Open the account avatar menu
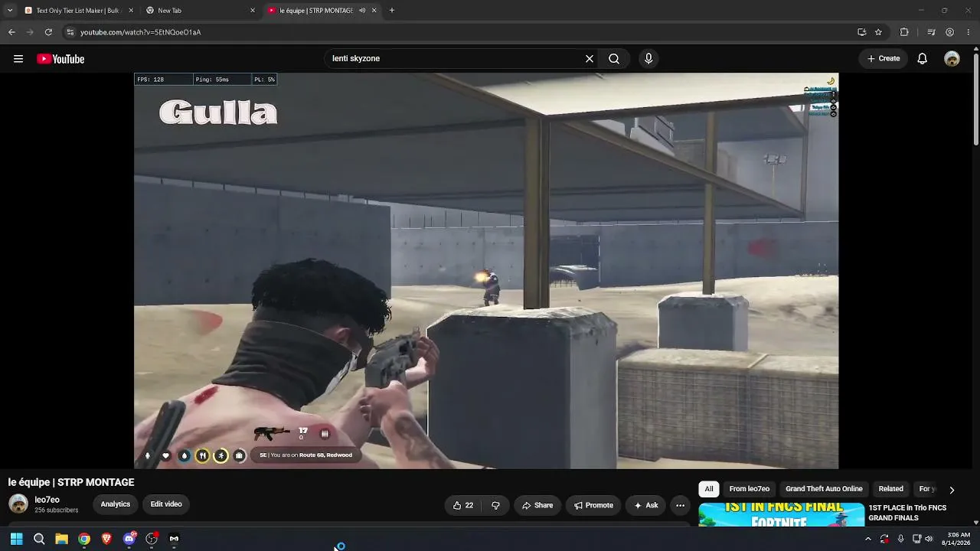This screenshot has height=551, width=980. click(x=952, y=59)
